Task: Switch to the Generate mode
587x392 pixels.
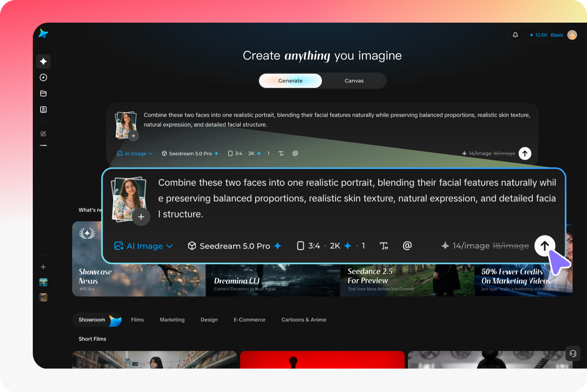Action: click(x=290, y=81)
